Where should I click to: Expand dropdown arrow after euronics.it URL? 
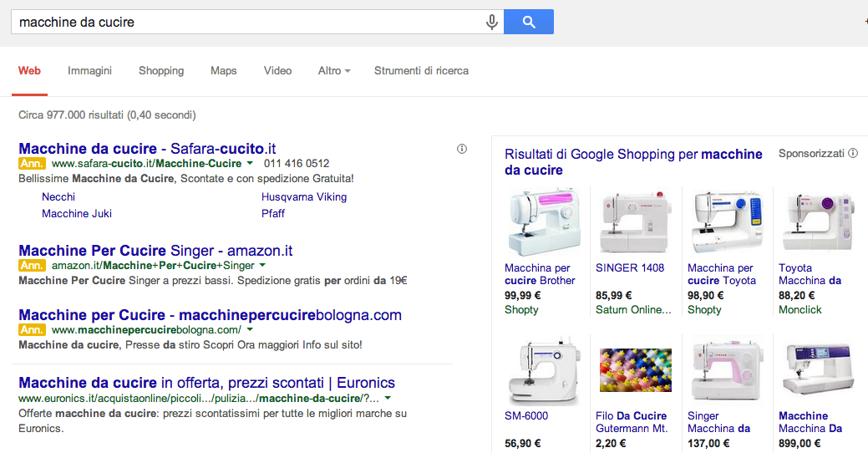[x=388, y=398]
